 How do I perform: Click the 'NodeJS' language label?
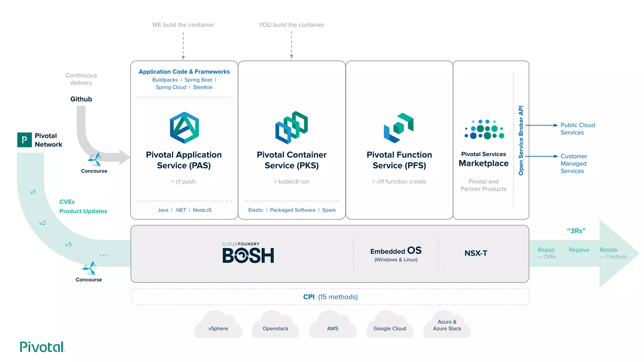click(202, 210)
